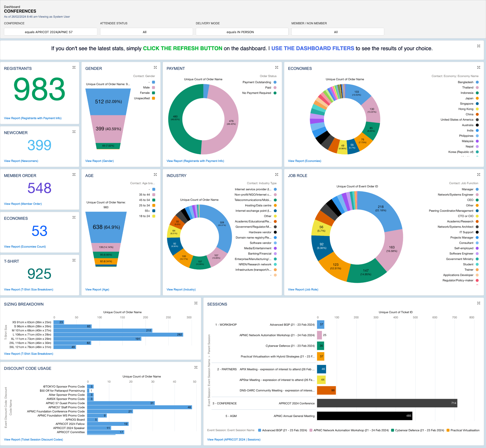The height and width of the screenshot is (448, 486).
Task: Open the Member / Non Member filter
Action: [338, 32]
